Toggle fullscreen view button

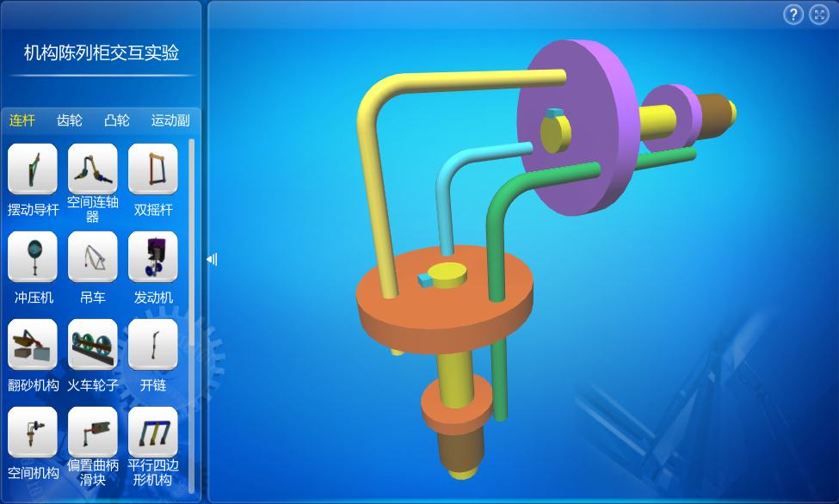(x=818, y=15)
